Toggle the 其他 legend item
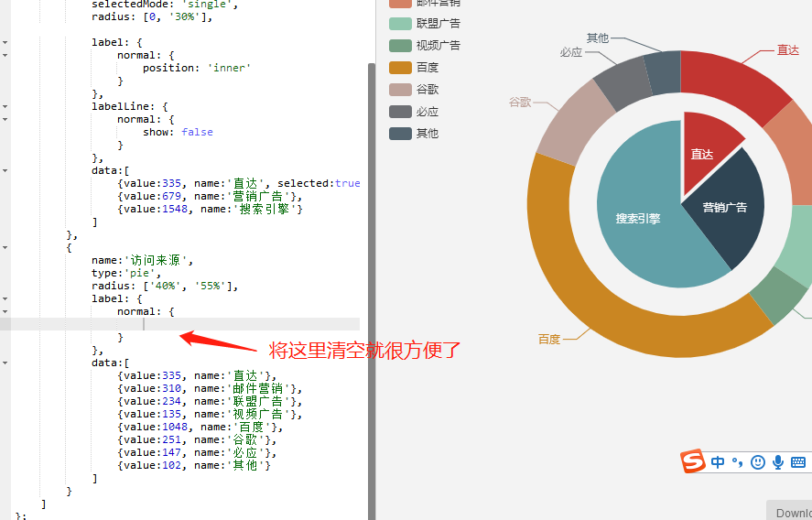The height and width of the screenshot is (520, 812). click(x=414, y=134)
